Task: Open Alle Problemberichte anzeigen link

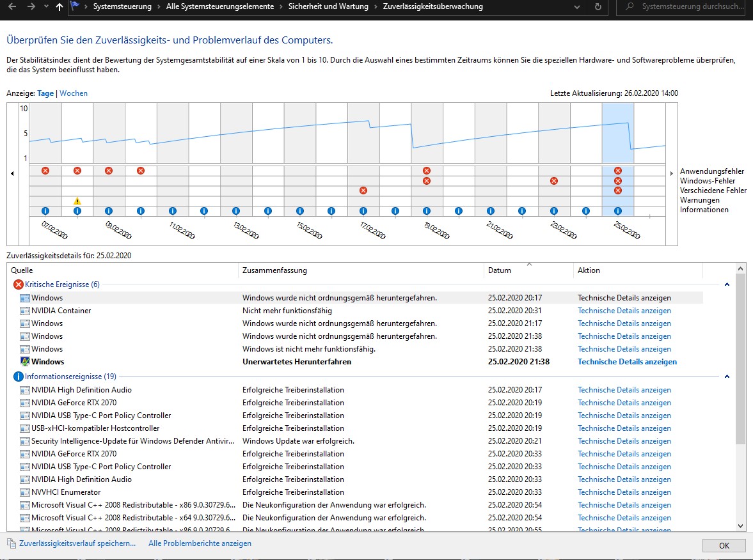Action: point(200,543)
